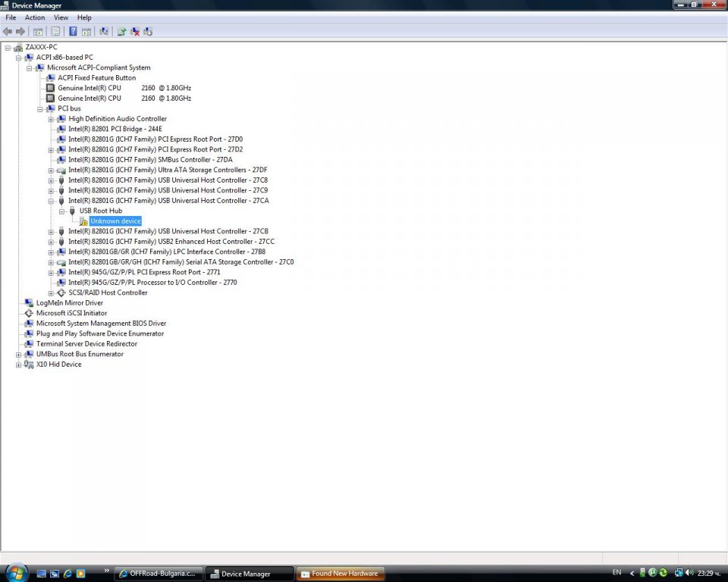Click the USB icon of USB2 Enhanced Host Controller 27CC
Image resolution: width=728 pixels, height=582 pixels.
[x=61, y=242]
